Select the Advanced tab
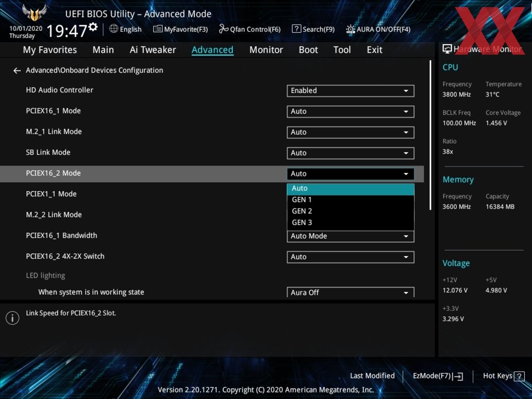The height and width of the screenshot is (399, 532). click(x=212, y=50)
